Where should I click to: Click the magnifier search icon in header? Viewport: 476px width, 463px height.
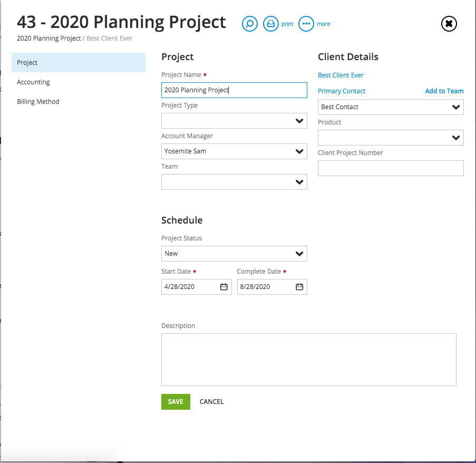[x=250, y=24]
